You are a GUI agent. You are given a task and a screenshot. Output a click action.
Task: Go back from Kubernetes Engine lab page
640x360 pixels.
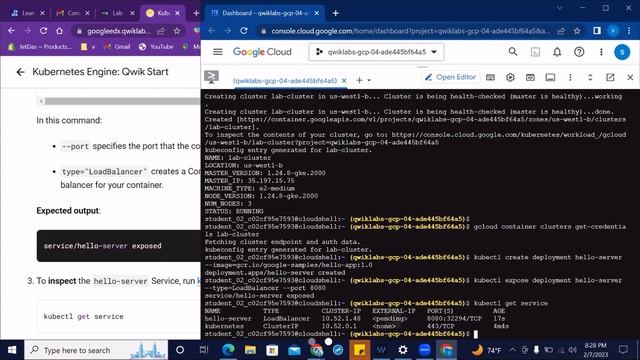(x=20, y=72)
